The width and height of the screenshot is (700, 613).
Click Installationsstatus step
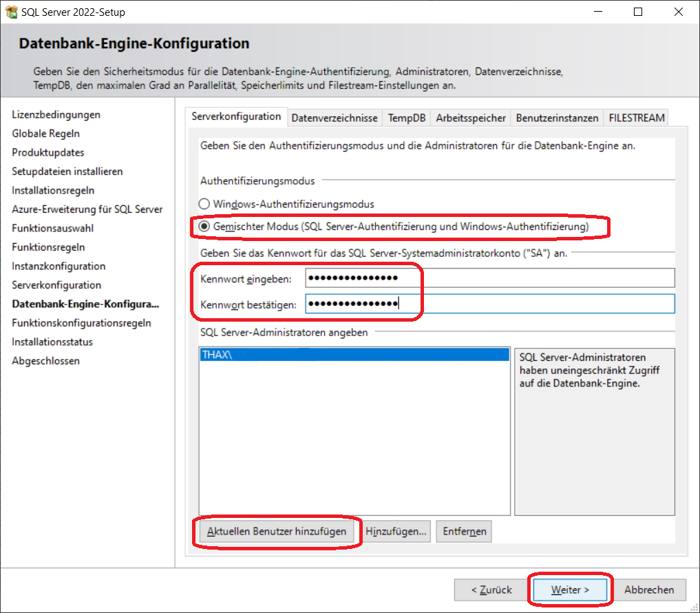pyautogui.click(x=52, y=342)
